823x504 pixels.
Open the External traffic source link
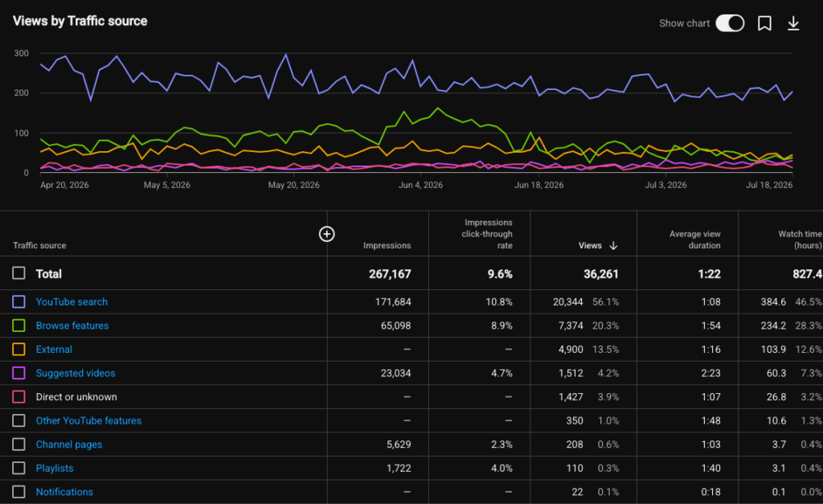point(54,349)
